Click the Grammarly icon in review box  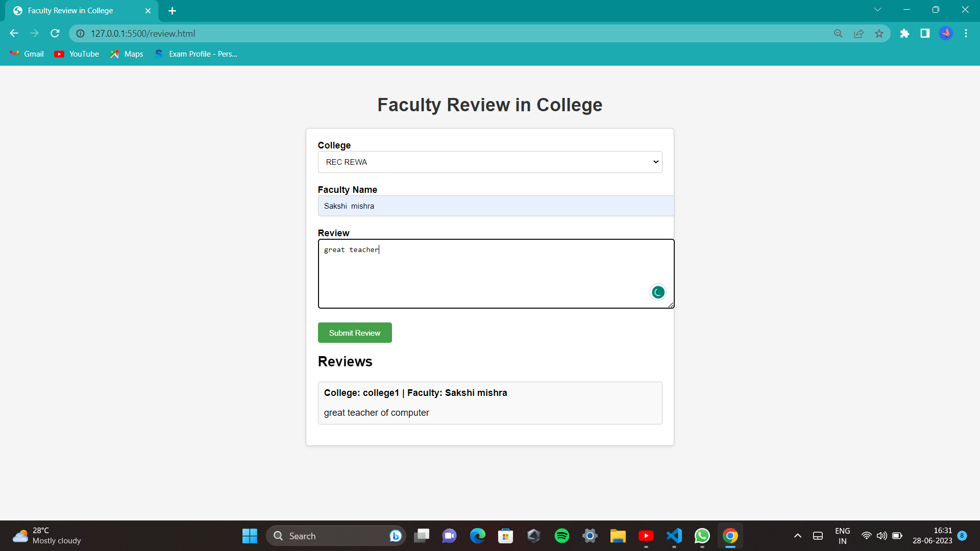coord(658,292)
